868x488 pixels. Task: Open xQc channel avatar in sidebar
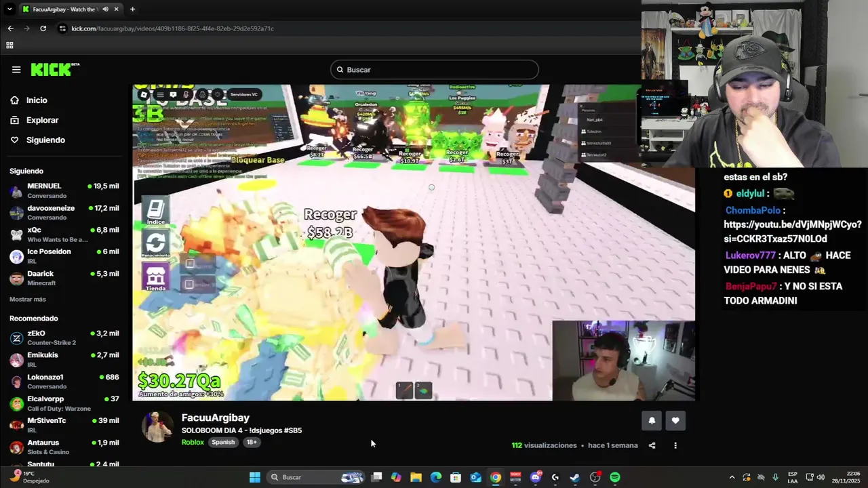point(16,235)
